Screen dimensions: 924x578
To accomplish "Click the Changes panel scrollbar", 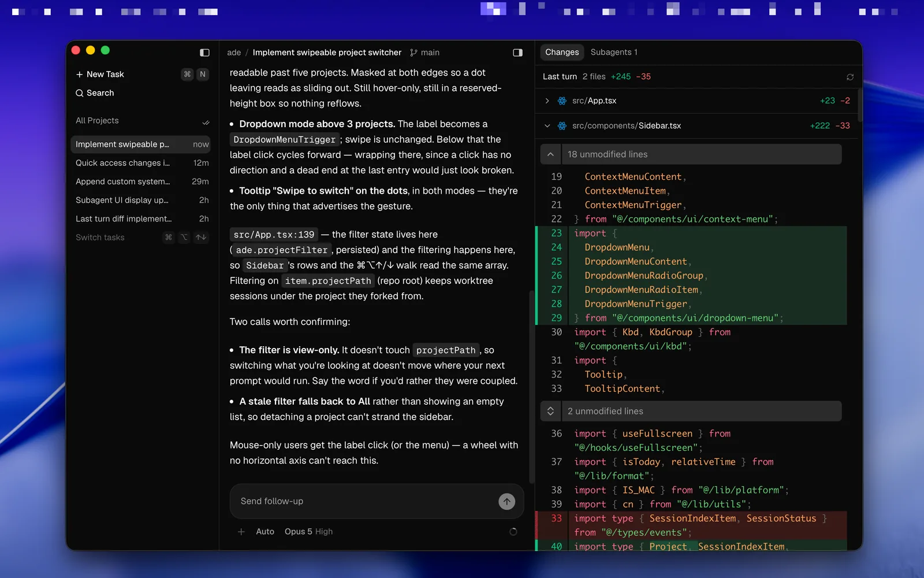I will pyautogui.click(x=860, y=105).
